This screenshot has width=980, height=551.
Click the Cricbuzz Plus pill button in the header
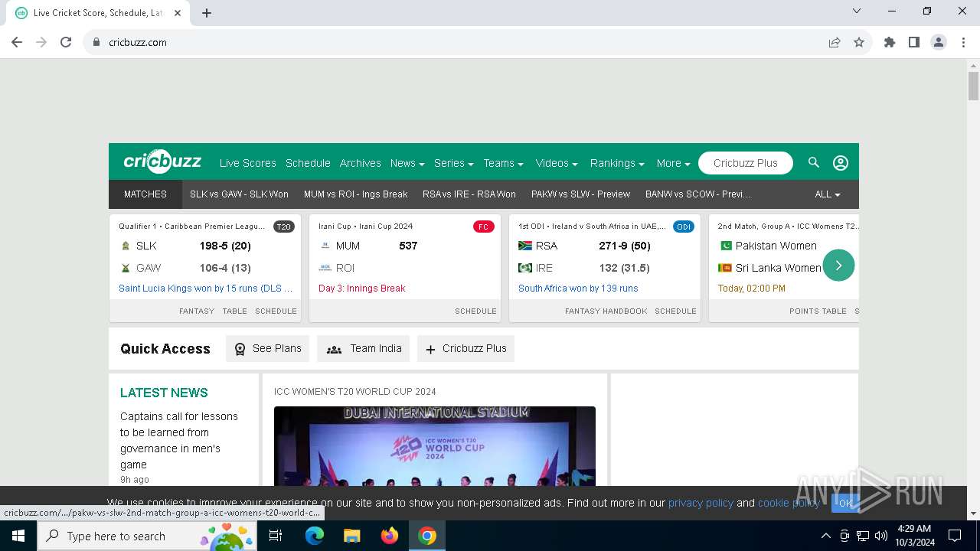[745, 163]
